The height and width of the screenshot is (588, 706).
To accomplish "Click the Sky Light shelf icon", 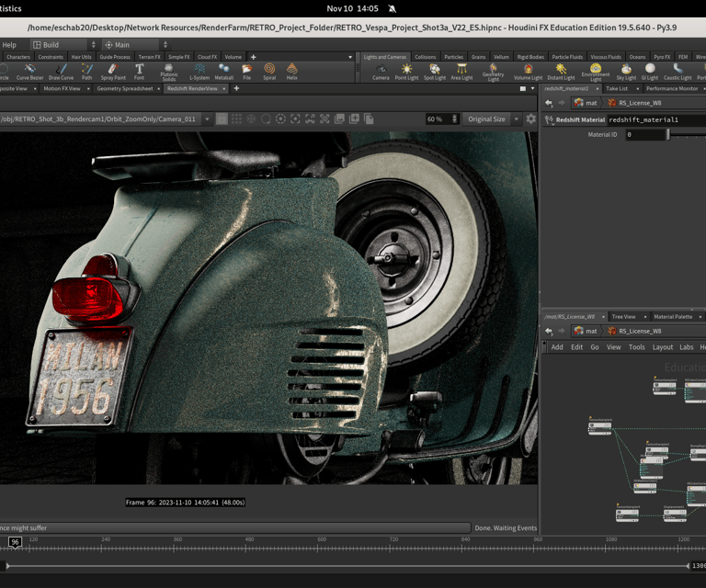I will [x=626, y=71].
